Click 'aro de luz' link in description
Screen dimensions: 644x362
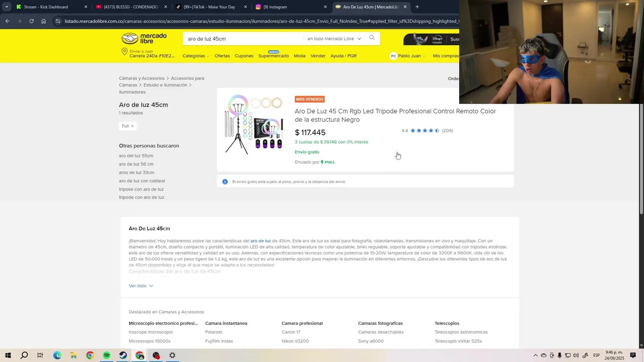click(261, 241)
